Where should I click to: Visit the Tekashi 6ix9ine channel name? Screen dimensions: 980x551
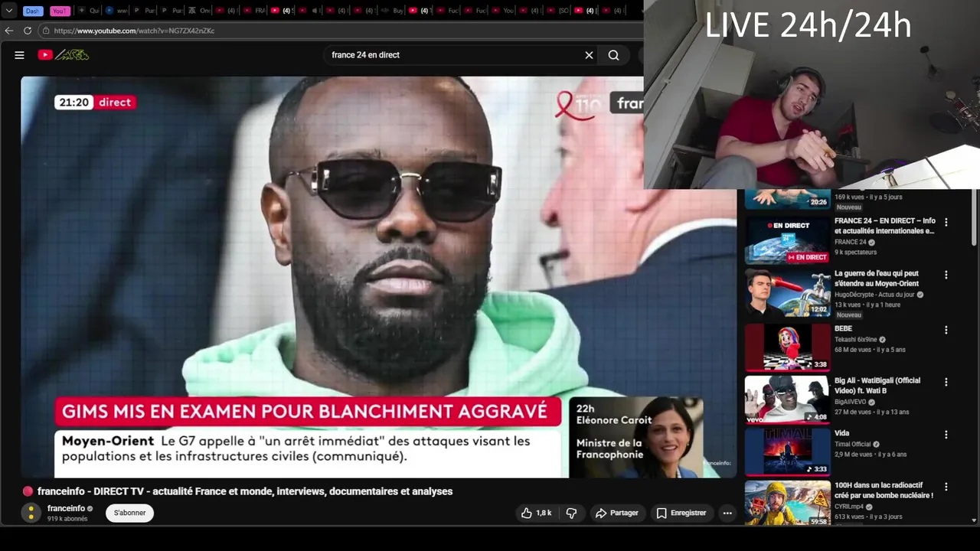[x=855, y=339]
